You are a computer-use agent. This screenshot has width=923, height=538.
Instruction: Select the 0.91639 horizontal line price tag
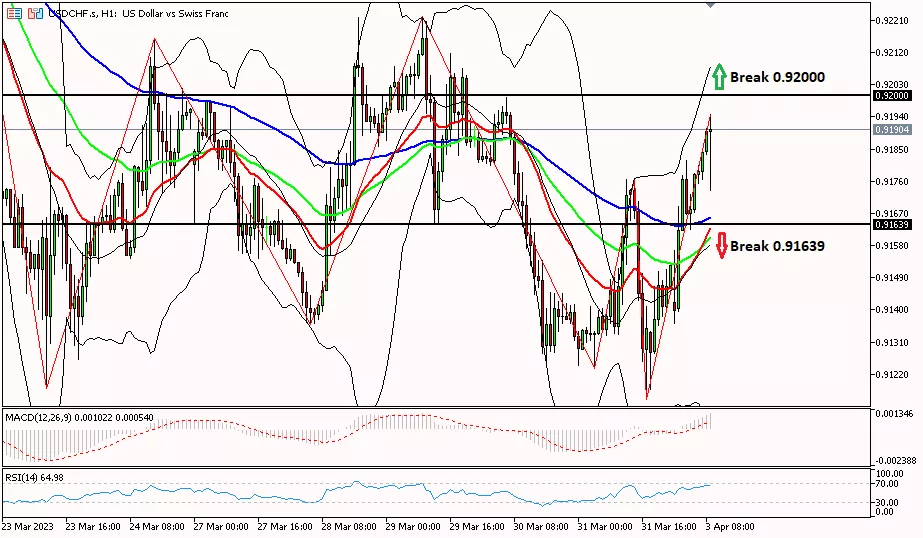click(x=891, y=224)
